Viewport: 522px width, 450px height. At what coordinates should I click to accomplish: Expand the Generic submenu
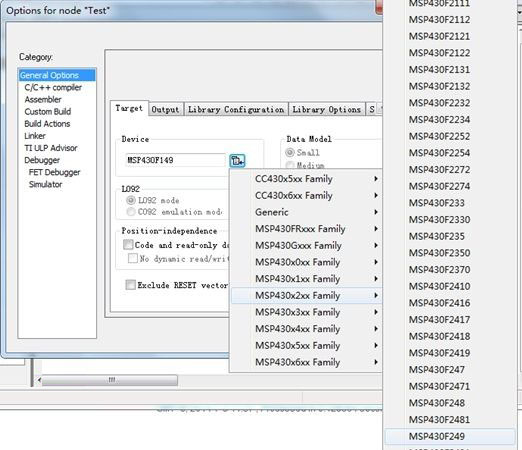tap(306, 212)
